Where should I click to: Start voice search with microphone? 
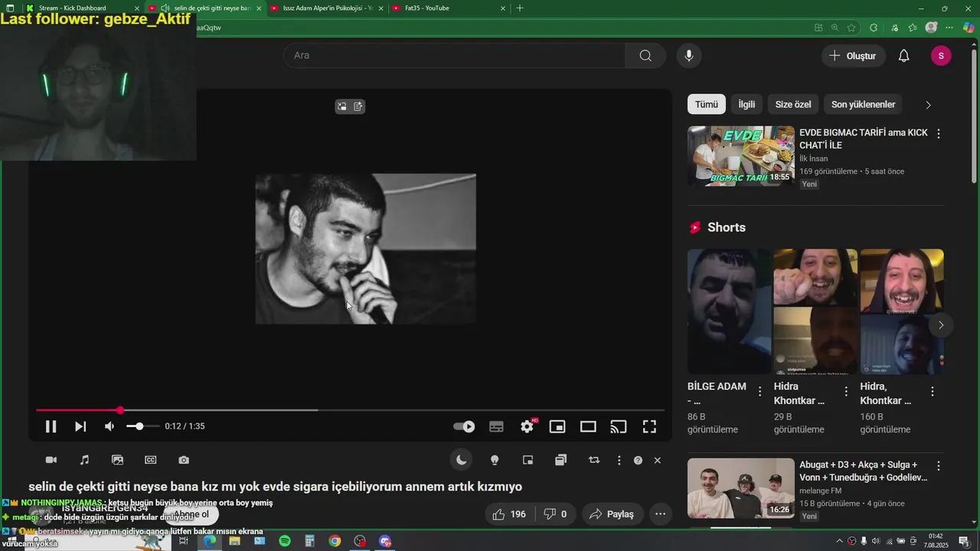(689, 55)
